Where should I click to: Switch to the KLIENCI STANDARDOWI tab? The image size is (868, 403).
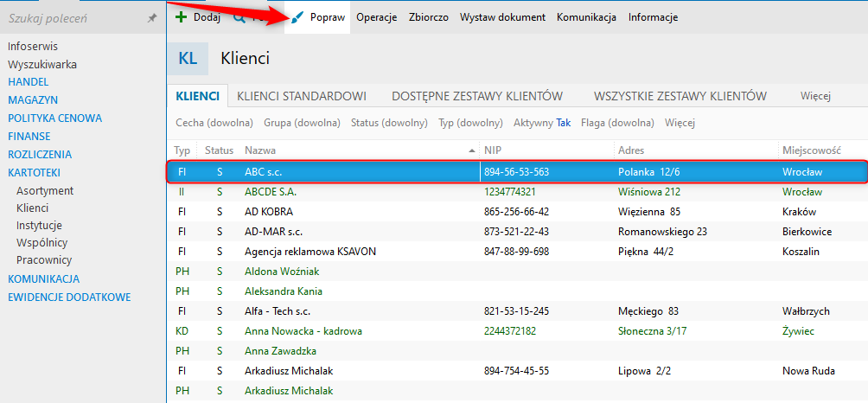click(302, 96)
